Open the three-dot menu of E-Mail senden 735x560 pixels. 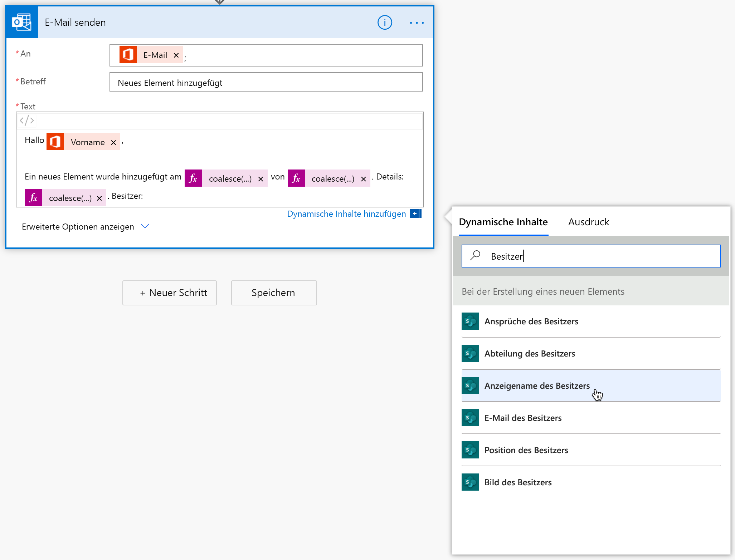[x=417, y=23]
